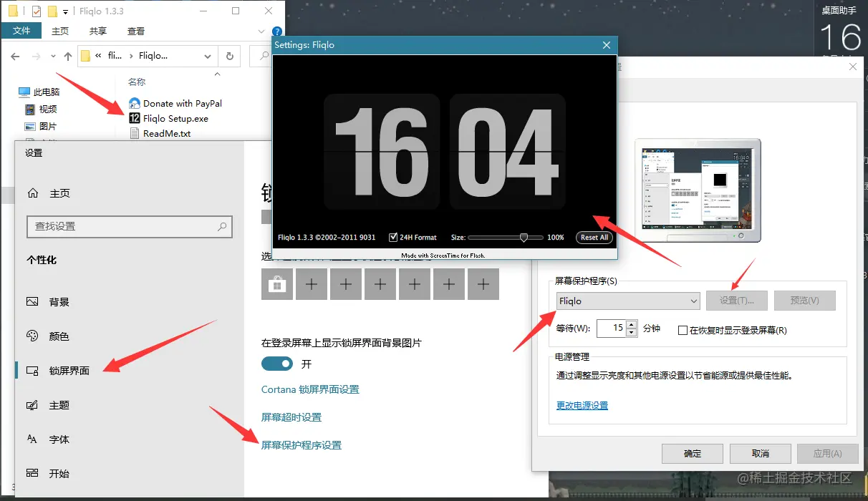Viewport: 868px width, 501px height.
Task: Close the Fliqlo Settings window
Action: [607, 44]
